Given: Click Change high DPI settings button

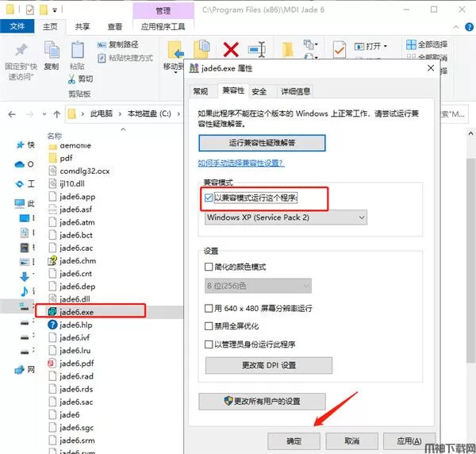Looking at the screenshot, I should [x=269, y=365].
